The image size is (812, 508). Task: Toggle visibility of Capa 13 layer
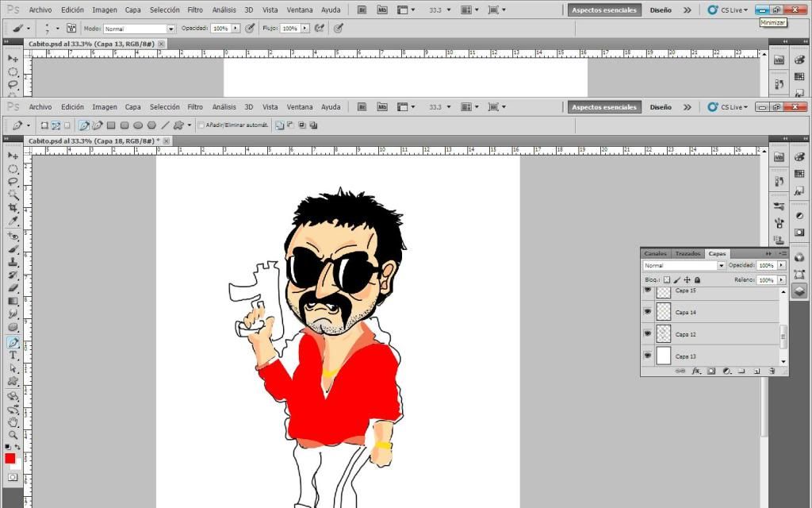[647, 356]
